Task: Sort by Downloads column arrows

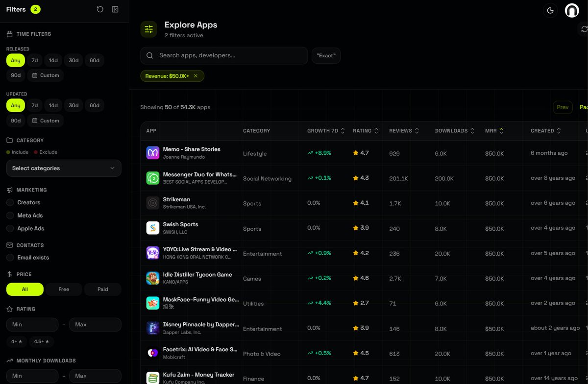Action: [x=472, y=131]
